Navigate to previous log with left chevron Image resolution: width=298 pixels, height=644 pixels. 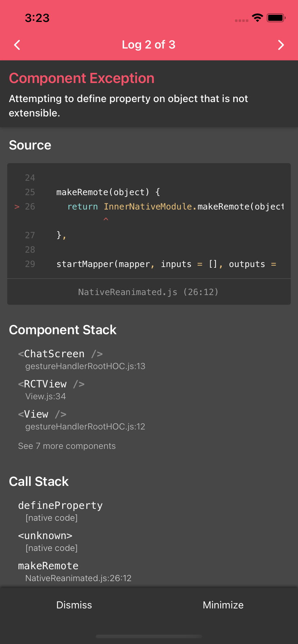[17, 45]
